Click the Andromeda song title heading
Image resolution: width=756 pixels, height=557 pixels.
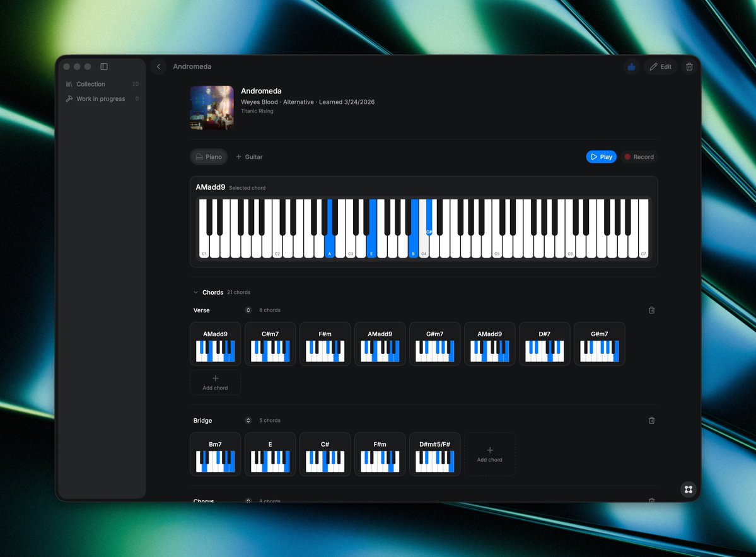pos(261,91)
